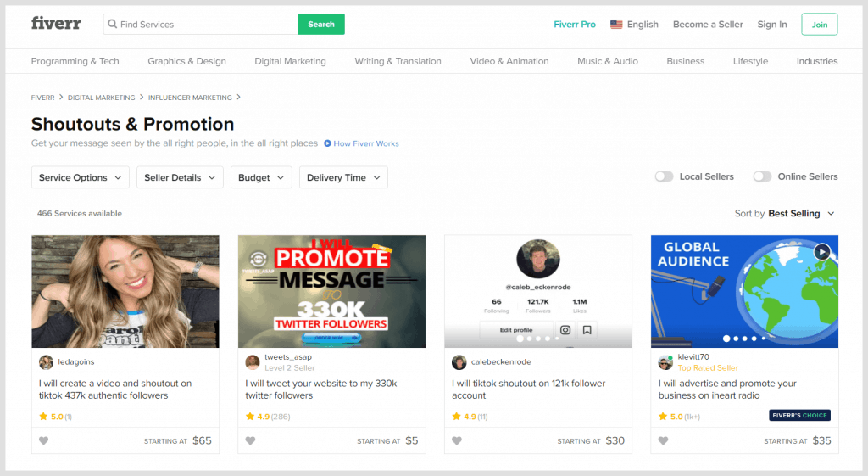This screenshot has height=476, width=868.
Task: Click the How Fiverr Works play icon
Action: tap(327, 143)
